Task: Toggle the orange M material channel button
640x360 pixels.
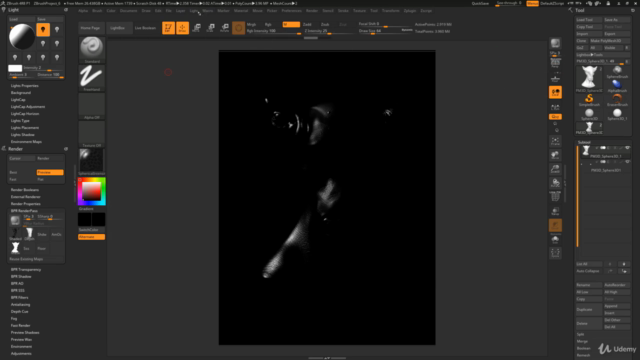Action: 291,24
